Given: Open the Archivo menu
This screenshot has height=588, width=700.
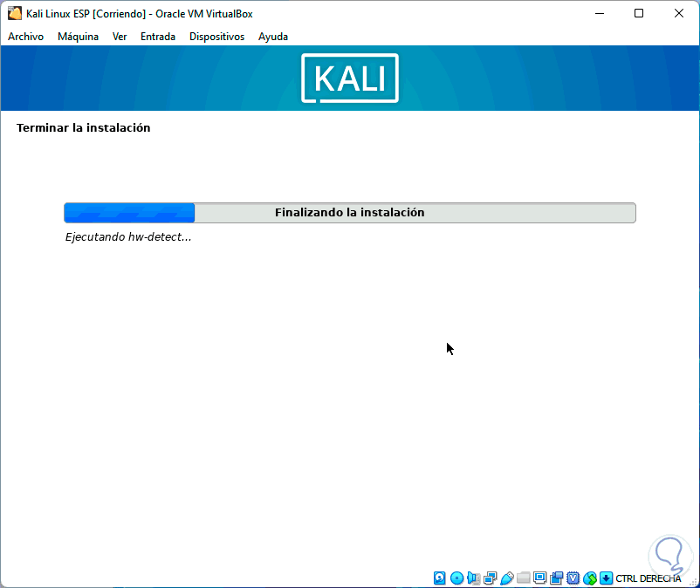Looking at the screenshot, I should [x=26, y=37].
